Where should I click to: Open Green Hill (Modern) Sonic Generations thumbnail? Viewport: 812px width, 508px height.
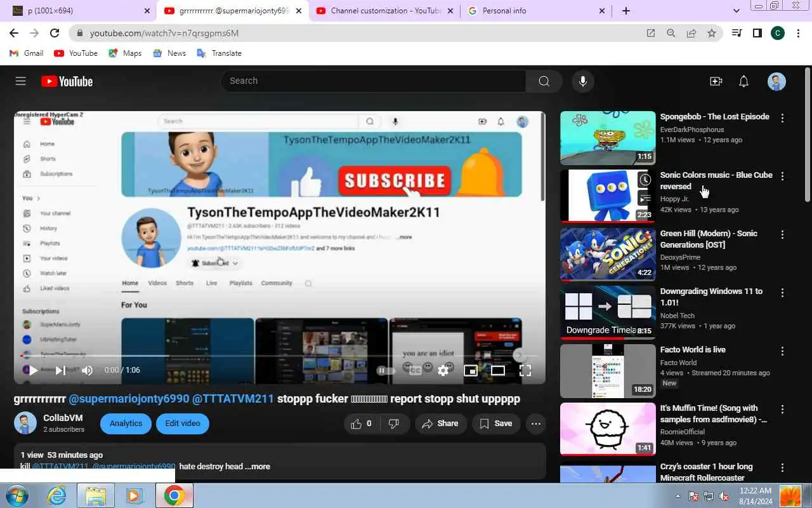[x=608, y=254]
